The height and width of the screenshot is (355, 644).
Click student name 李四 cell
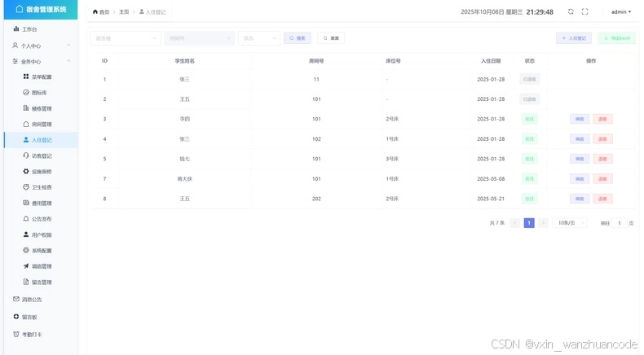coord(185,119)
